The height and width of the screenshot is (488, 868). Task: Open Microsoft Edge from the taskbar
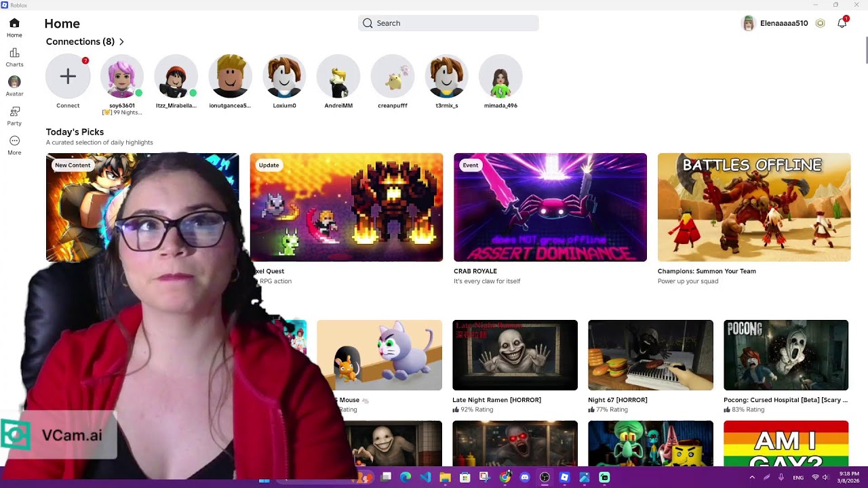[406, 477]
